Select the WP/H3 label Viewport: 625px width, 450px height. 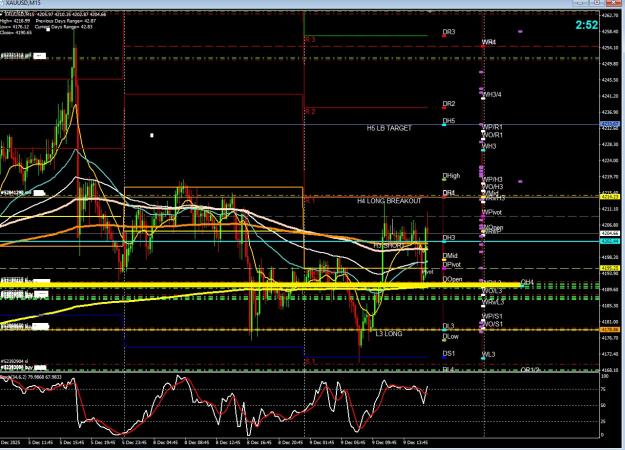[x=493, y=180]
